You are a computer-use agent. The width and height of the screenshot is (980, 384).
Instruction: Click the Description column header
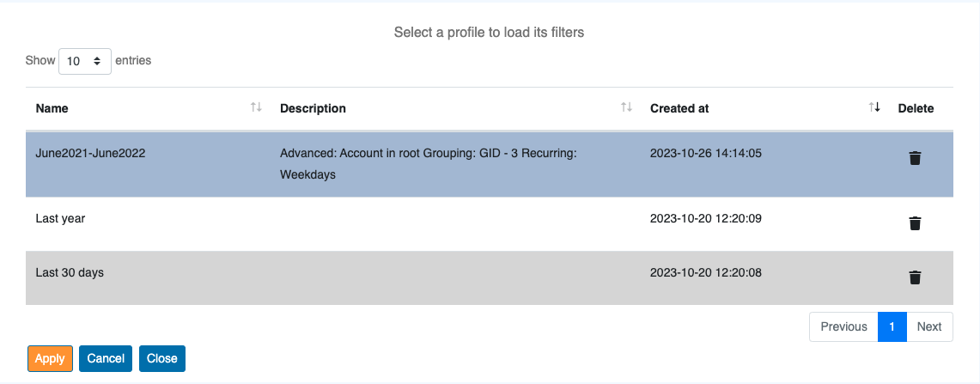pos(313,108)
